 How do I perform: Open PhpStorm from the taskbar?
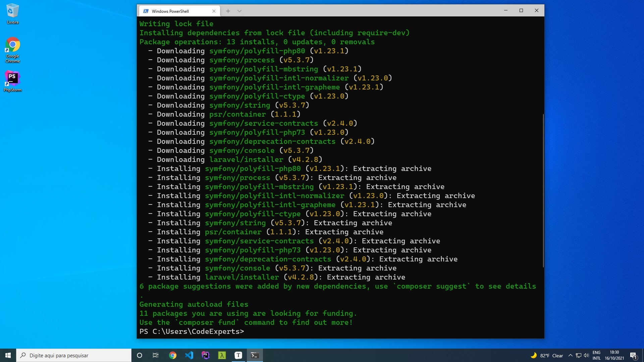pyautogui.click(x=205, y=355)
